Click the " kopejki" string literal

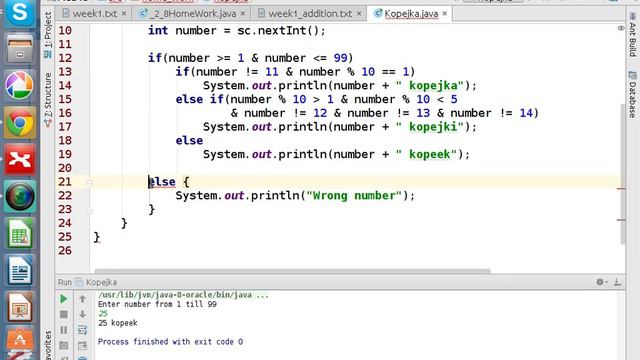(x=430, y=127)
